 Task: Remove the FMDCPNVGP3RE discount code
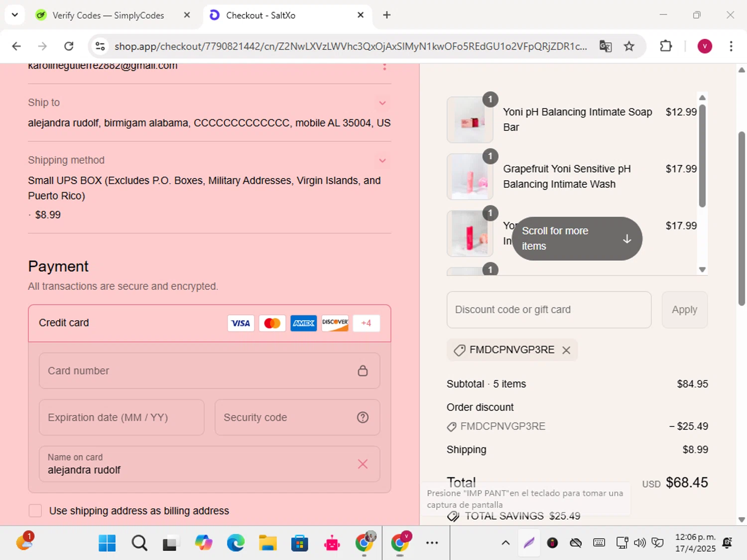click(x=566, y=350)
